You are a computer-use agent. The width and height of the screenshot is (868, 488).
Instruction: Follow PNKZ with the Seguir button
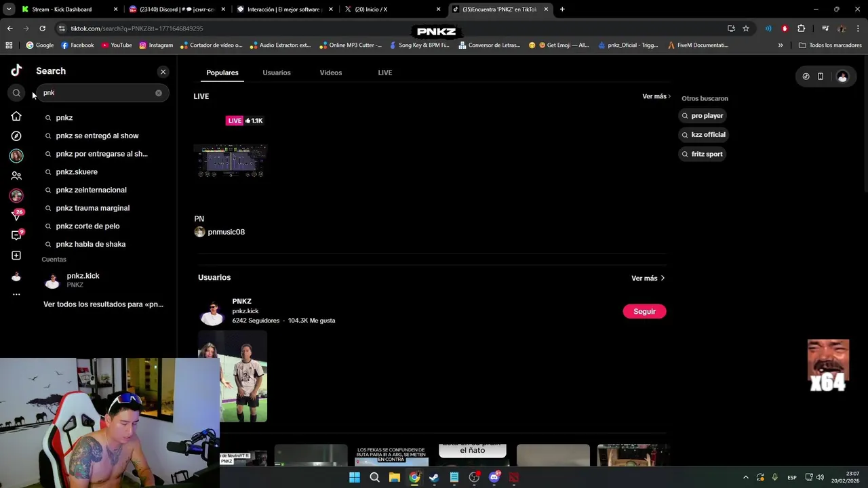(644, 311)
